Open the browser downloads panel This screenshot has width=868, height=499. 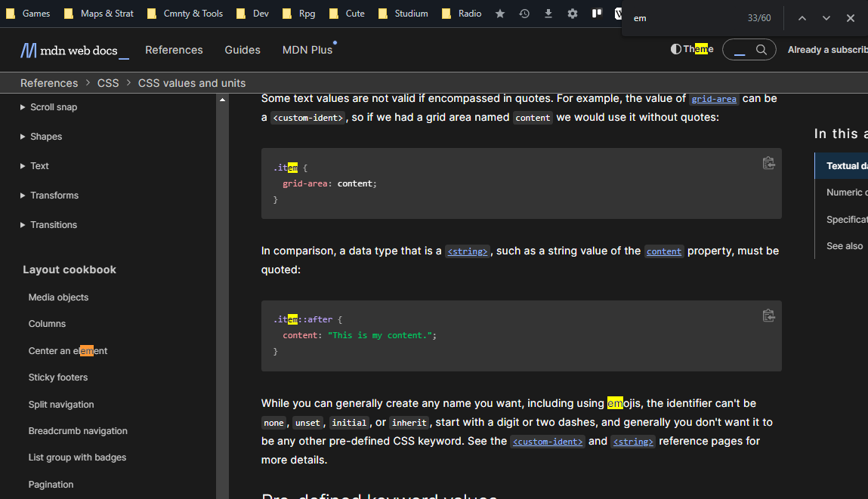(x=548, y=13)
